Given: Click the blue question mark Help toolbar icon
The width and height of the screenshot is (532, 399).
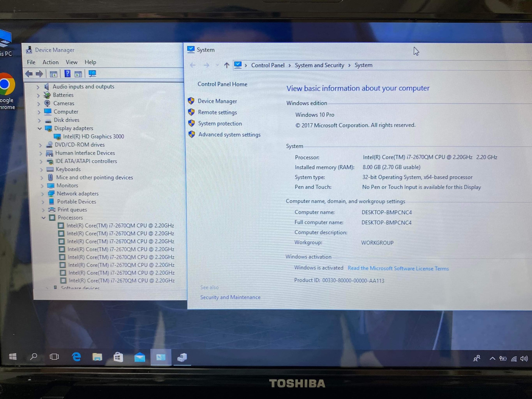Looking at the screenshot, I should [x=68, y=74].
